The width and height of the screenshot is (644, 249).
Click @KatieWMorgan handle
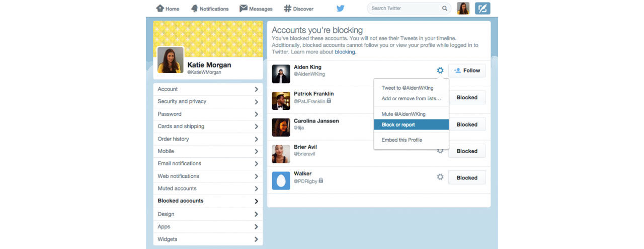point(204,73)
